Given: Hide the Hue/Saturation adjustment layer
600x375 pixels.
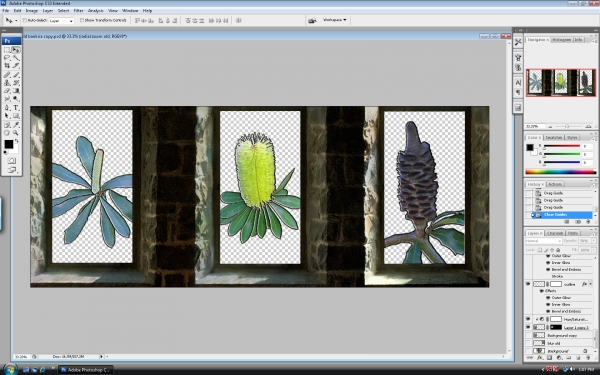Looking at the screenshot, I should click(528, 319).
